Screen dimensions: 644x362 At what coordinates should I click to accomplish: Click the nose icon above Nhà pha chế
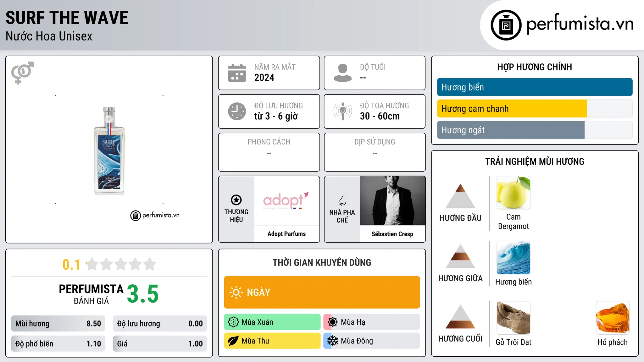click(x=342, y=200)
